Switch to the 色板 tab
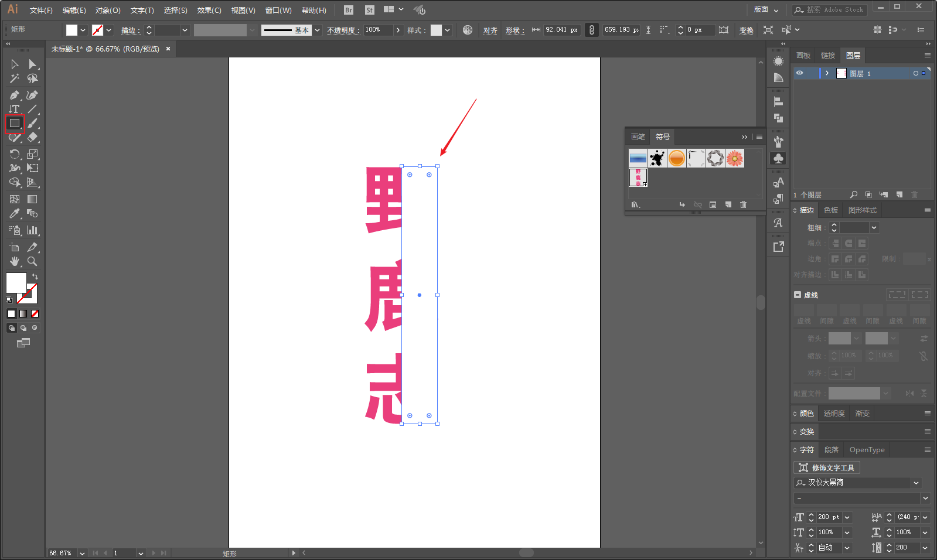937x560 pixels. click(x=831, y=210)
